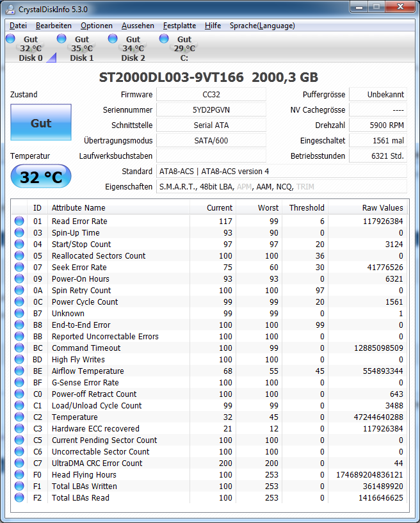Click status icon for Current Pending Sector Count
This screenshot has width=420, height=523.
[x=19, y=440]
